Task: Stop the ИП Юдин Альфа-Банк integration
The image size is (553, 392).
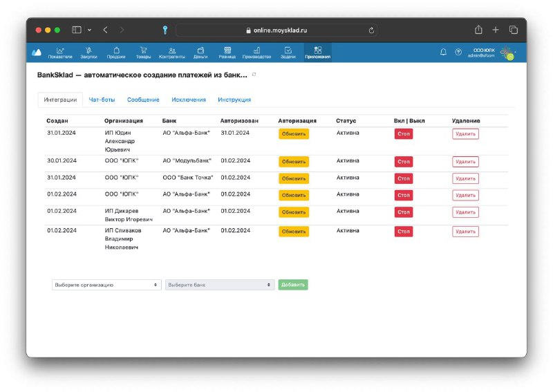Action: (x=404, y=133)
